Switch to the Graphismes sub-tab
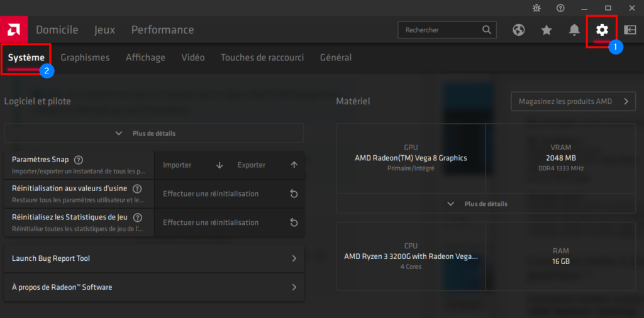Screen dimensions: 644x318 point(85,57)
